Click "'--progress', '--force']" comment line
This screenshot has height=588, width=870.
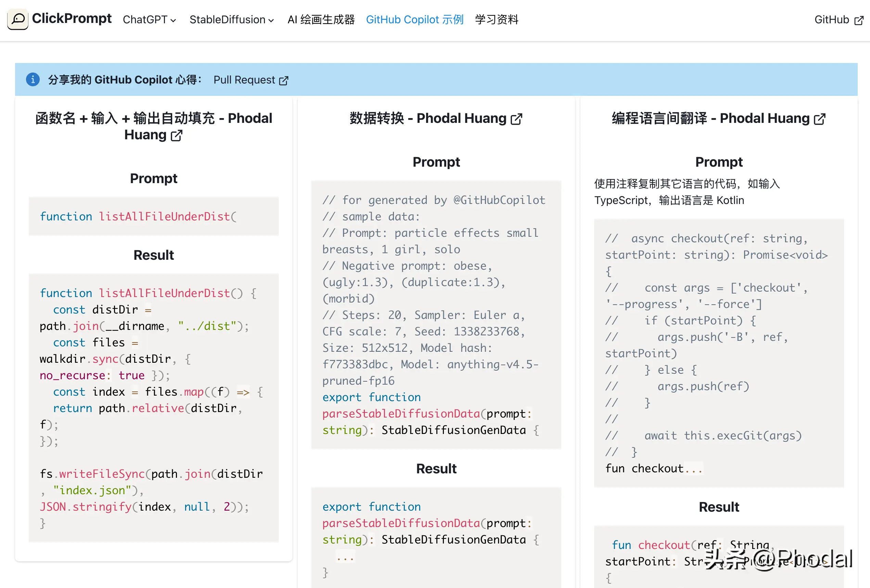coord(683,304)
